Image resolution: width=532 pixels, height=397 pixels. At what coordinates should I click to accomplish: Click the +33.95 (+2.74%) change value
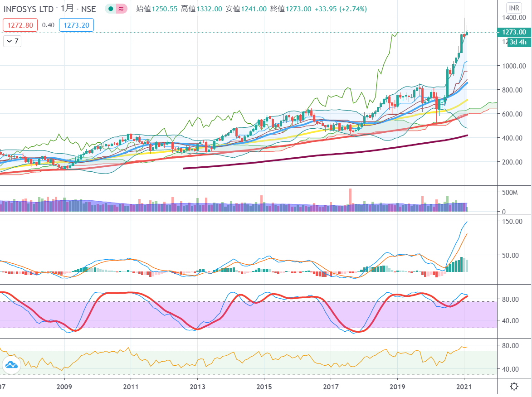pos(341,9)
